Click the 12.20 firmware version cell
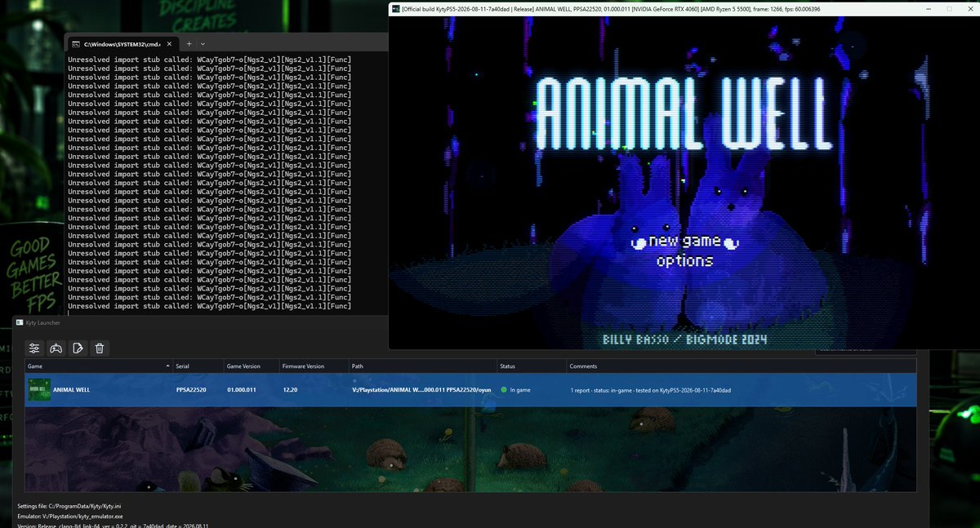 tap(291, 390)
